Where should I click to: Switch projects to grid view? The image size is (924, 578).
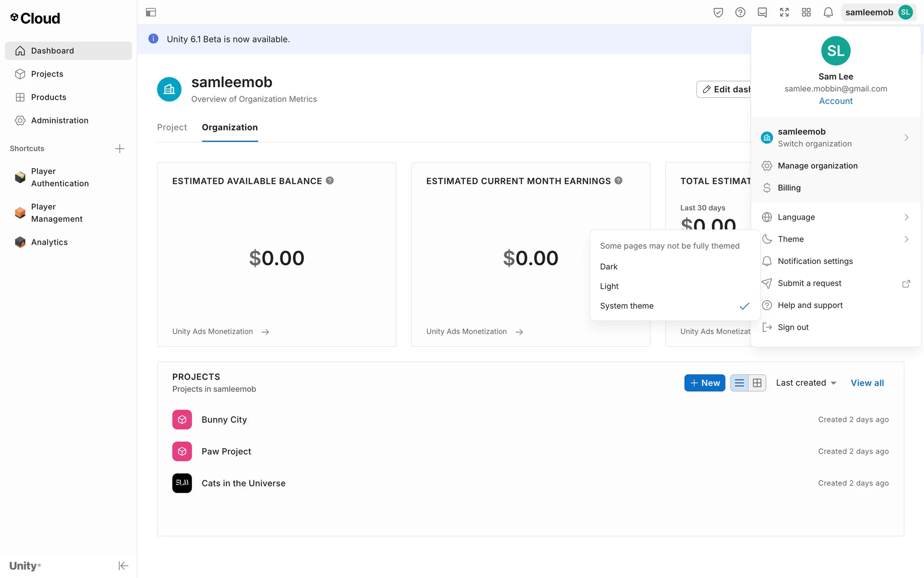click(x=757, y=383)
